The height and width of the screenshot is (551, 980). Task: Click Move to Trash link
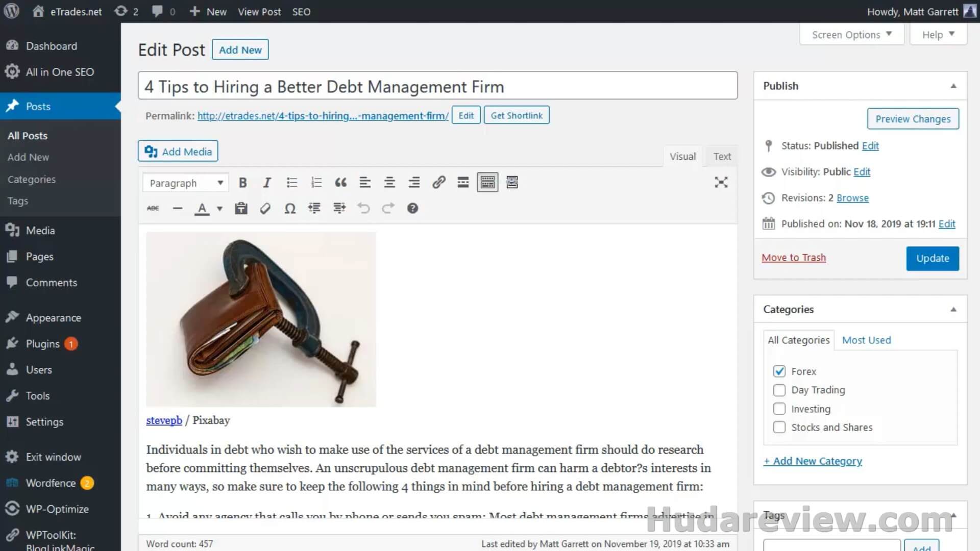point(793,258)
